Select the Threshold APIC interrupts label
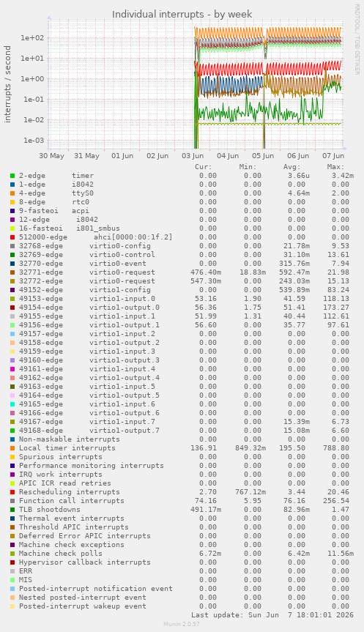This screenshot has height=632, width=364. pos(74,527)
